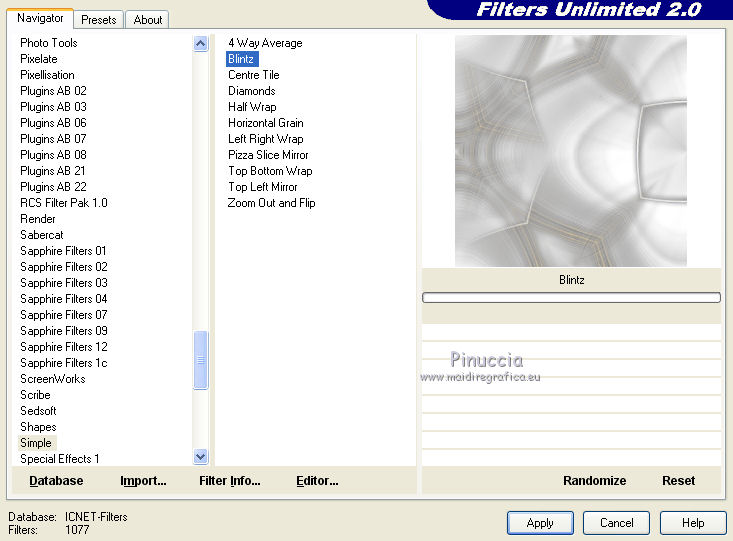Click the category list scroll up arrow

click(201, 44)
